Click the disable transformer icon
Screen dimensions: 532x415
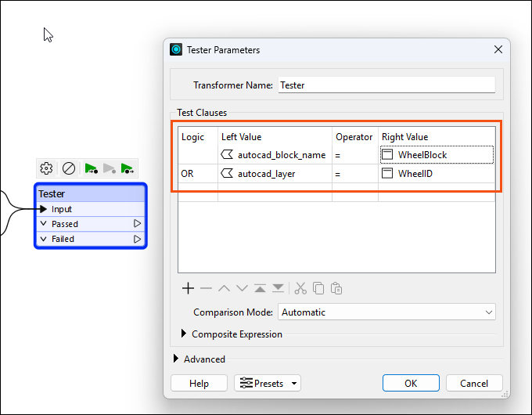[x=69, y=168]
